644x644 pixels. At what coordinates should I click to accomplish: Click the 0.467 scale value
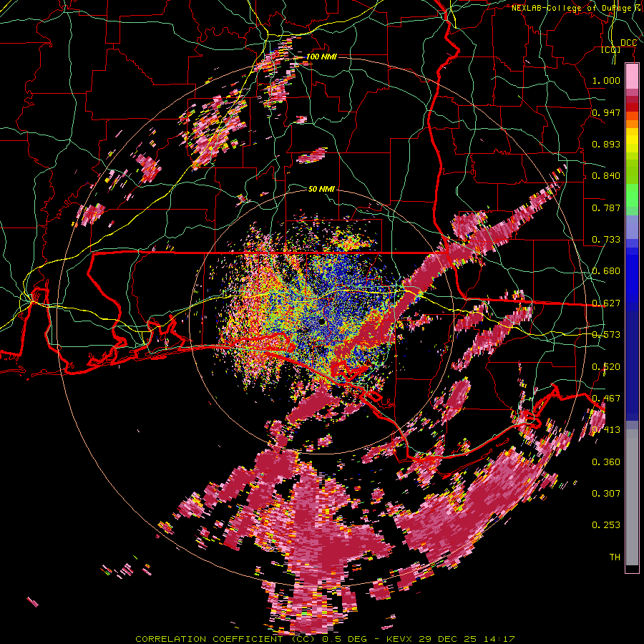606,399
